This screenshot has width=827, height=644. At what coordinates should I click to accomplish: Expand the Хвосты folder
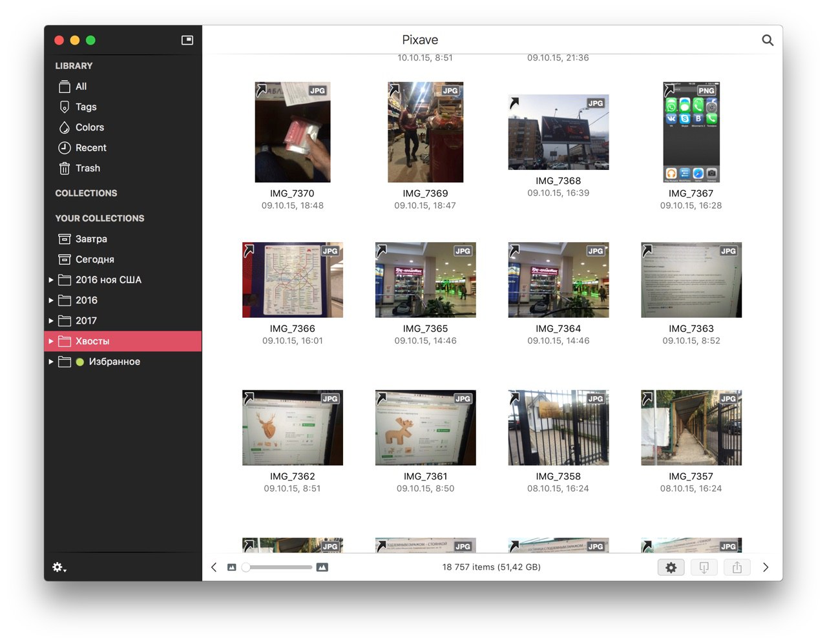51,341
